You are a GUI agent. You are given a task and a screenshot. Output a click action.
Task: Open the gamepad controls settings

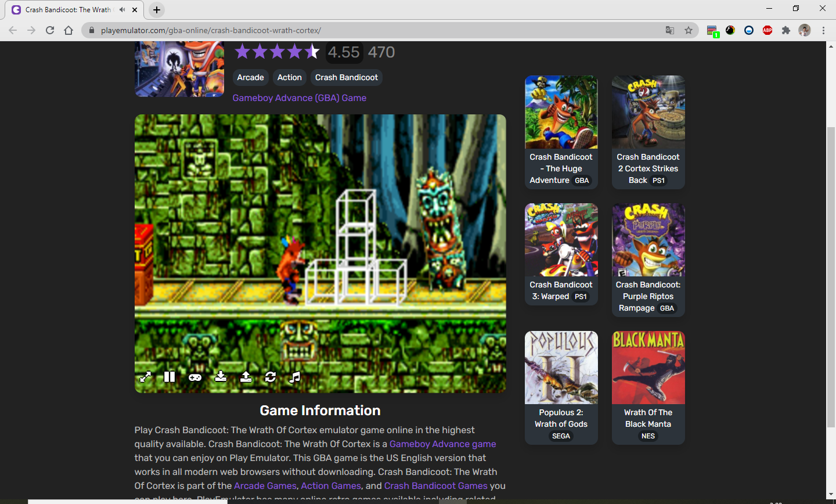click(x=195, y=377)
